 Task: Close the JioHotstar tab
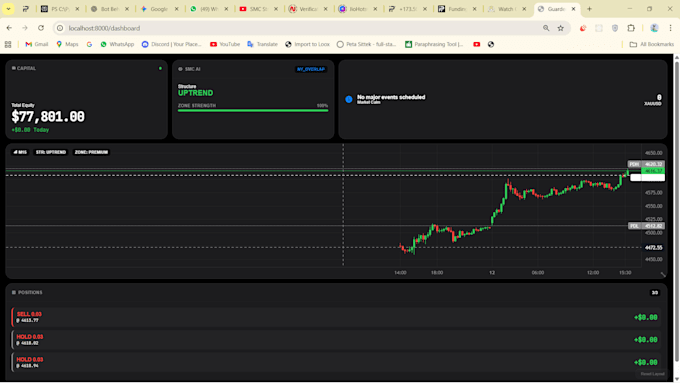[x=375, y=9]
